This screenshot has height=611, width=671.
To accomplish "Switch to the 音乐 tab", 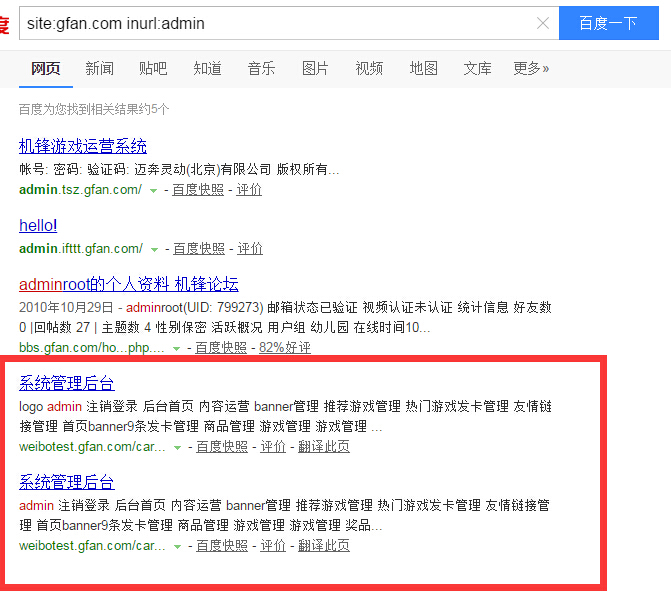I will click(x=261, y=68).
